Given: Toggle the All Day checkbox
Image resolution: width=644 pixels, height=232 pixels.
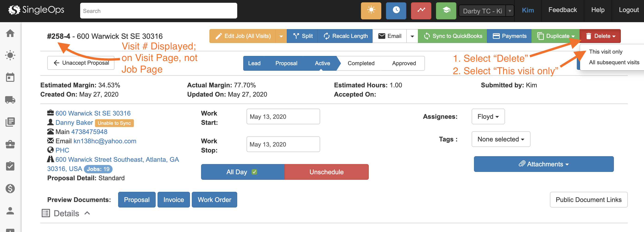Looking at the screenshot, I should (254, 172).
